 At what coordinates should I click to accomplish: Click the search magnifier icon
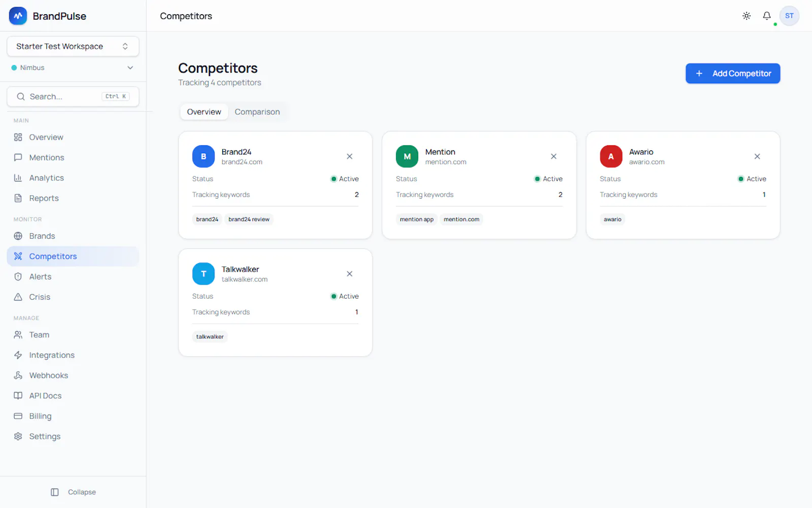click(21, 97)
